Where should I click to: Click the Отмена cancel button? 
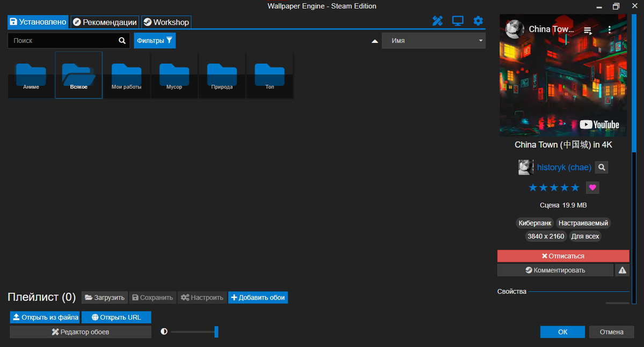(x=612, y=332)
